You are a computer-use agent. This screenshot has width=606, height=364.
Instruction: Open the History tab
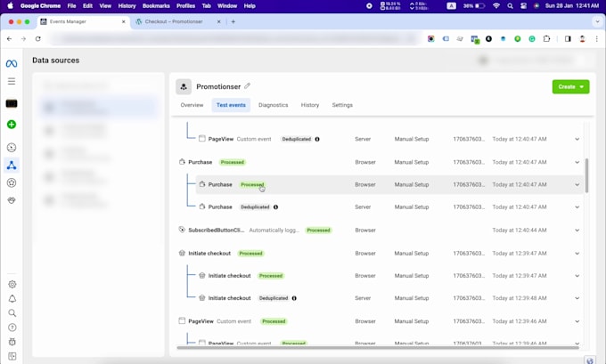[310, 105]
